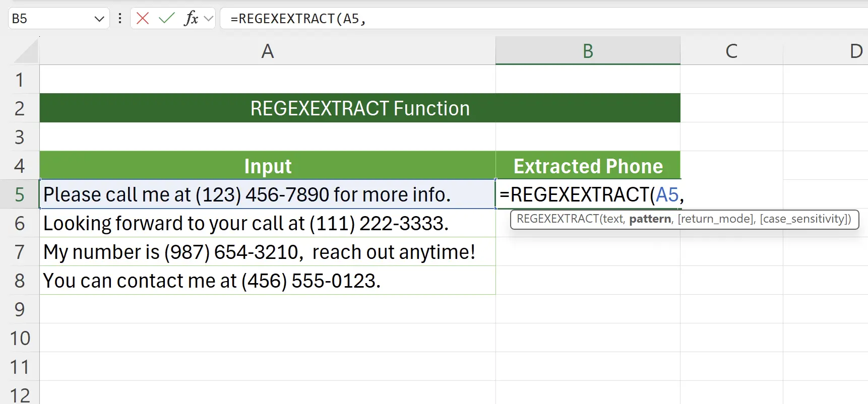The image size is (868, 404).
Task: Select row 6 header
Action: point(20,223)
